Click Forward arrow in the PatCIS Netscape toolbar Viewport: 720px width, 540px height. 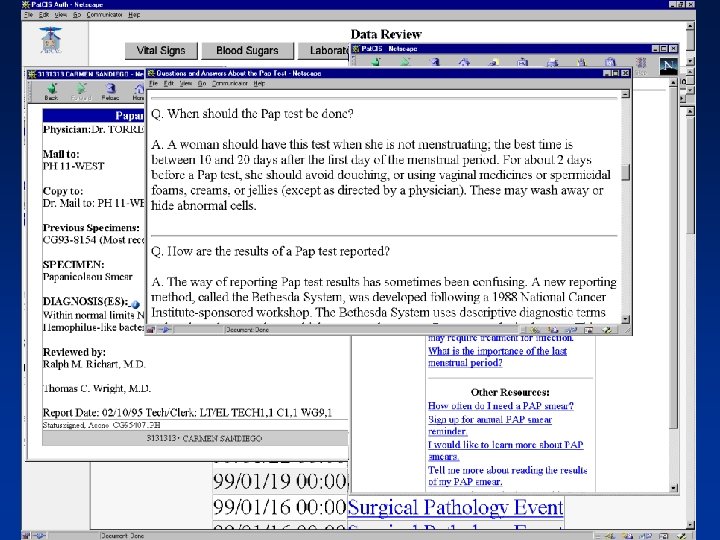pos(405,62)
